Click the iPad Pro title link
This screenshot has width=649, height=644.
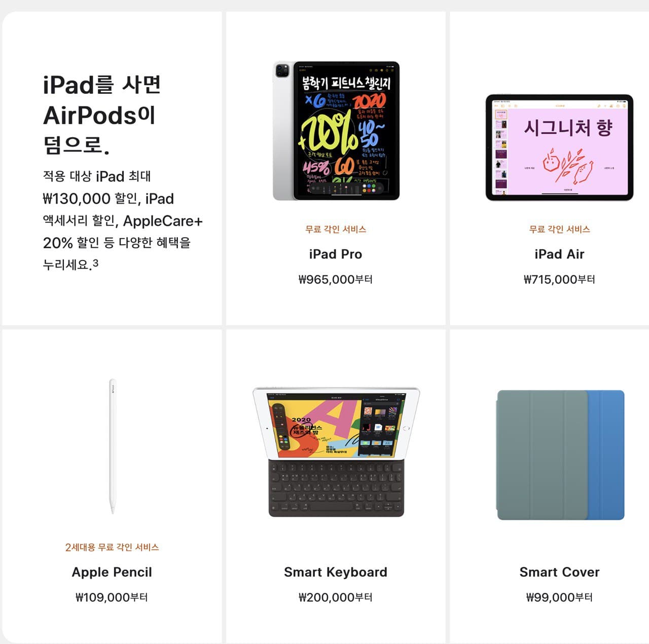(x=336, y=254)
